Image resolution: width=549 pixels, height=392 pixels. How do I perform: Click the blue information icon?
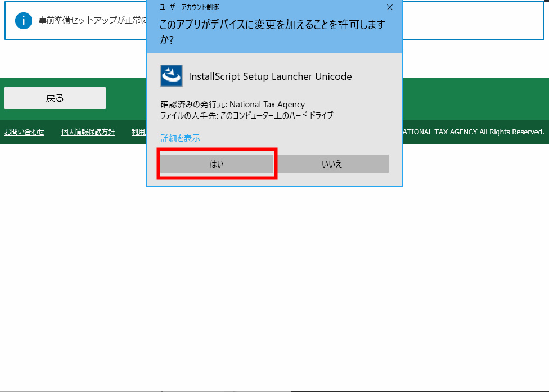click(24, 21)
